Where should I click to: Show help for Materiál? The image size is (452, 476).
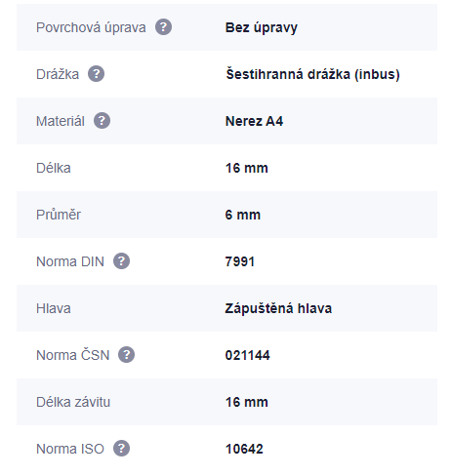pyautogui.click(x=102, y=121)
